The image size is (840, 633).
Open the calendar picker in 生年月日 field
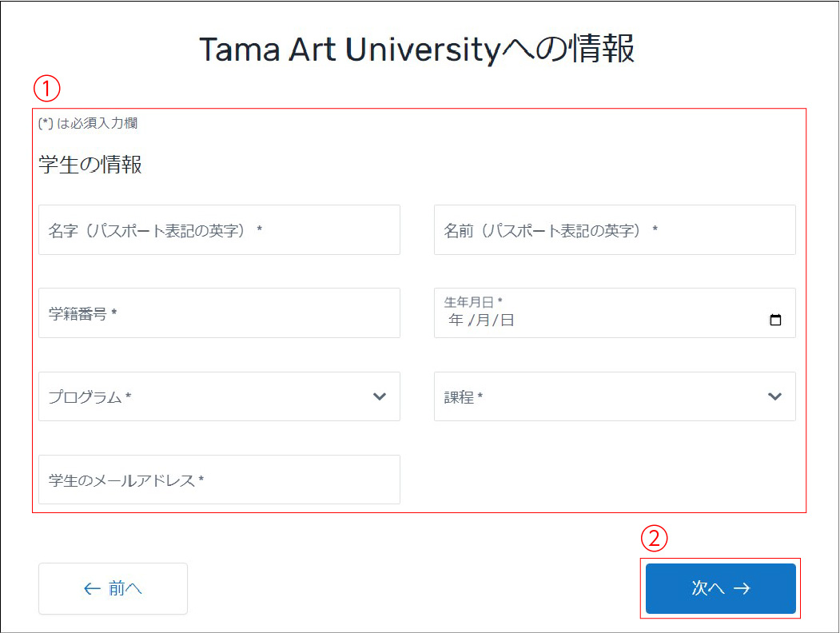775,320
